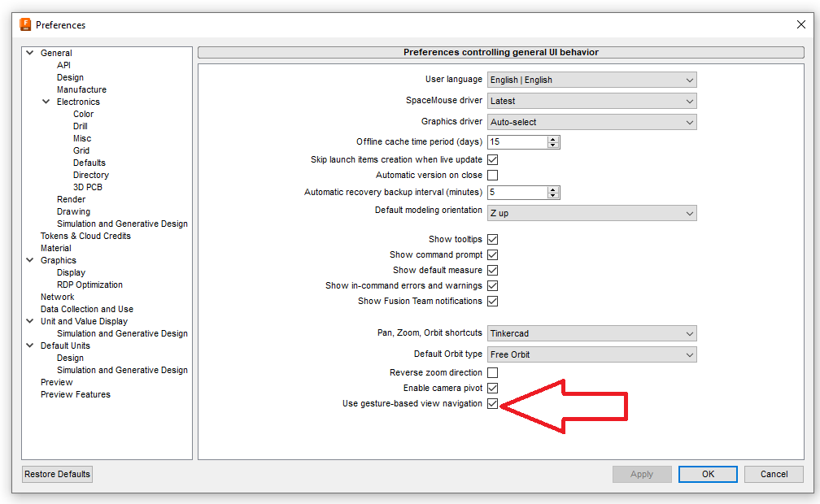Screen dimensions: 820x504
Task: Open the Default Orbit type dropdown
Action: (591, 354)
